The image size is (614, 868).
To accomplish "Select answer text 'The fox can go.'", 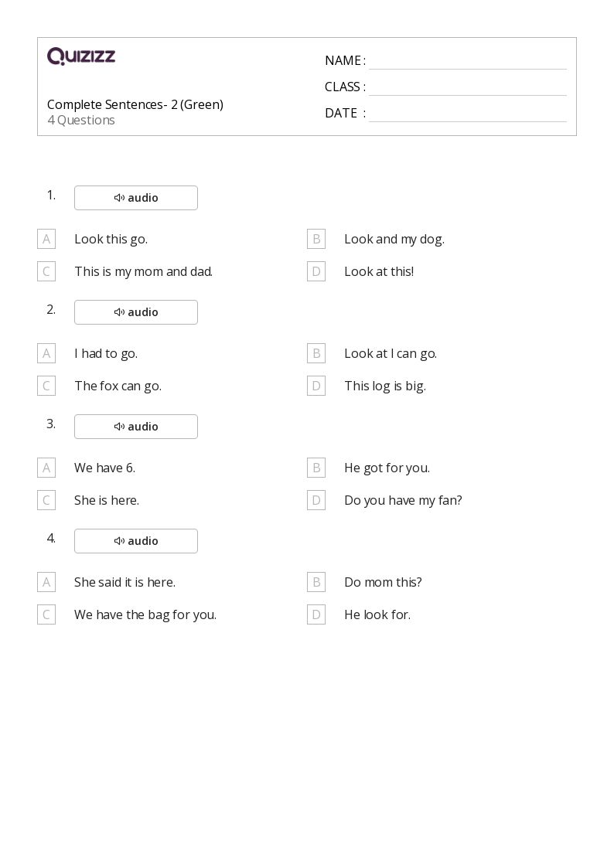I will [118, 386].
